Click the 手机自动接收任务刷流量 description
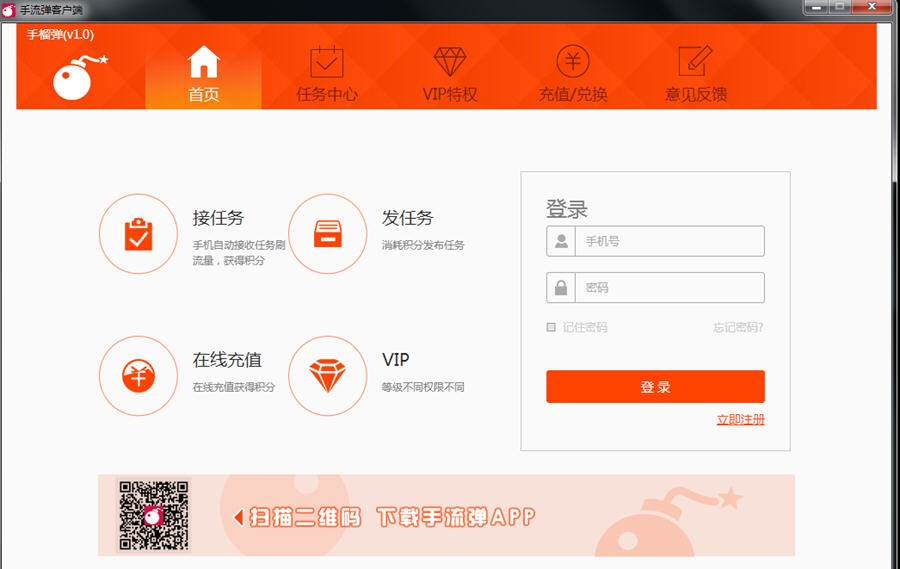900x569 pixels. 239,253
